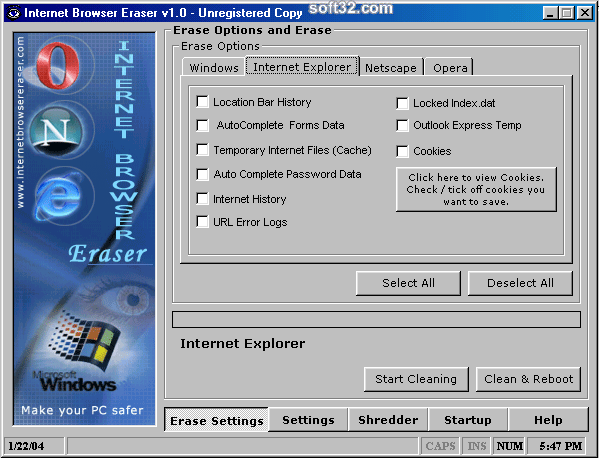Select the Internet Explorer tab
Screen dimensions: 599x458
302,67
